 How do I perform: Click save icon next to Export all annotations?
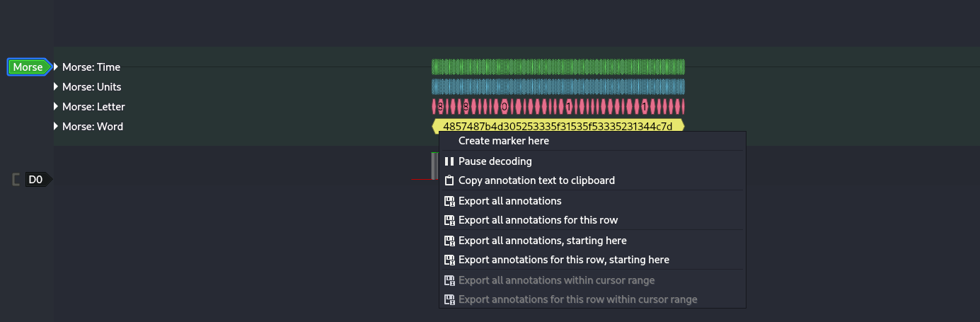pos(449,201)
